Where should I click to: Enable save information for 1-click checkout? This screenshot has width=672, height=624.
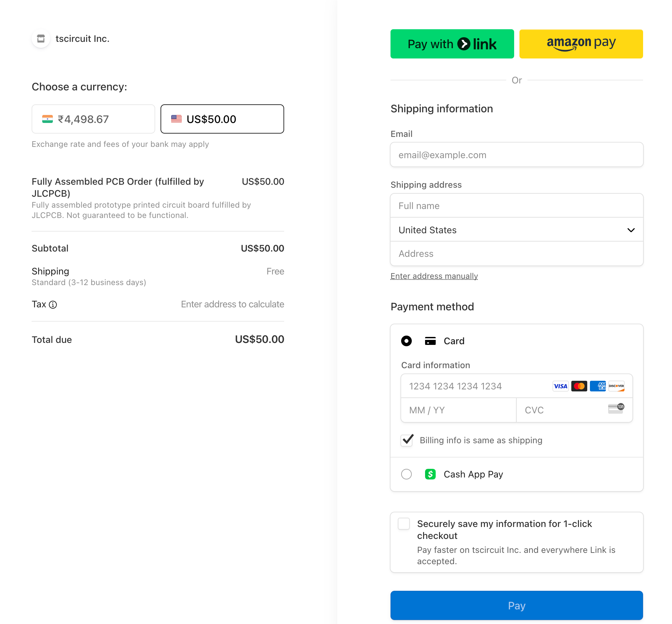coord(403,524)
